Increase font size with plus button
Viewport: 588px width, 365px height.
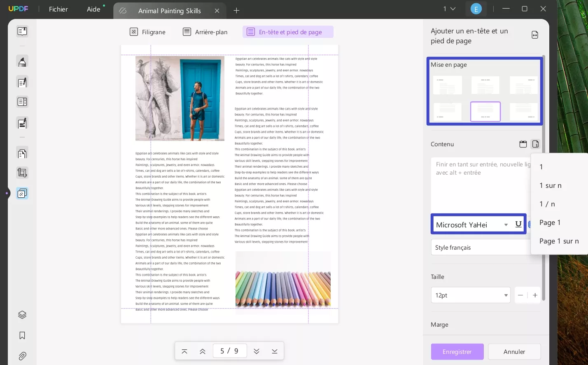(535, 295)
